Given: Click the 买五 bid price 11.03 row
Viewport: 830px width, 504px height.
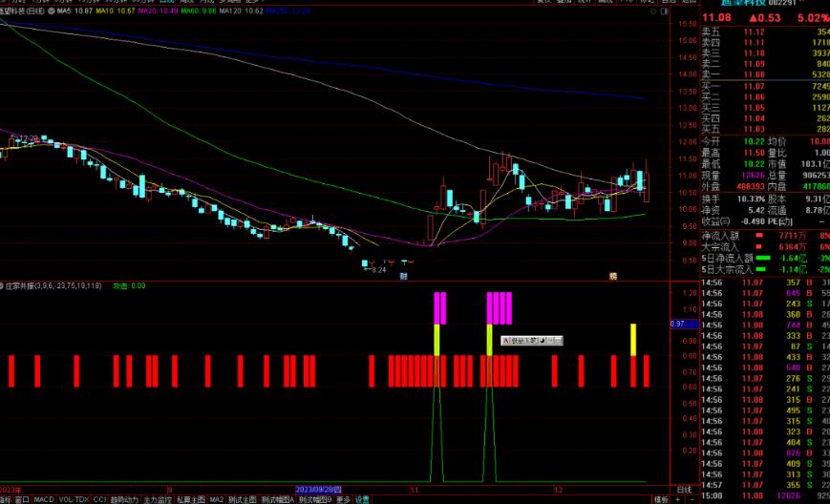Looking at the screenshot, I should 765,129.
